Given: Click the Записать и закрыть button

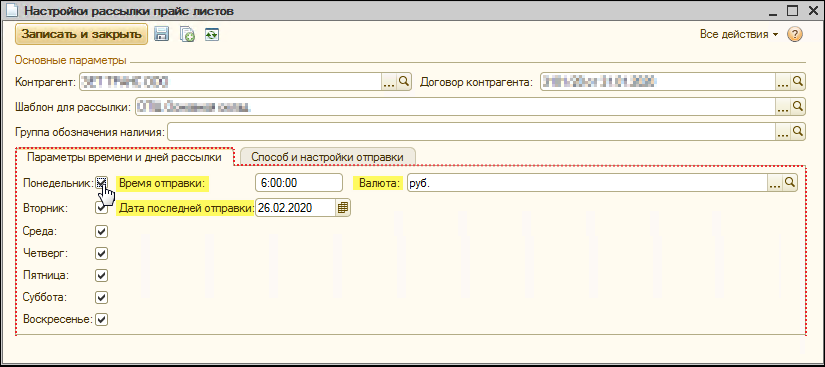Looking at the screenshot, I should click(82, 34).
